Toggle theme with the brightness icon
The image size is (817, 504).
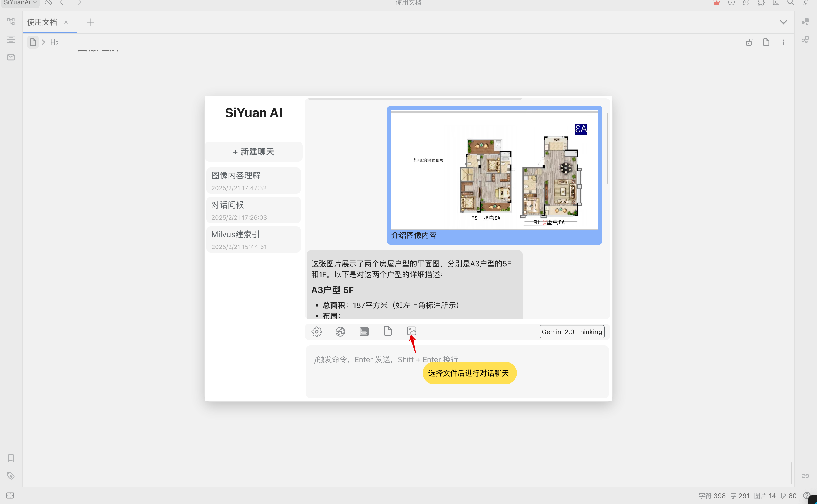pyautogui.click(x=805, y=3)
